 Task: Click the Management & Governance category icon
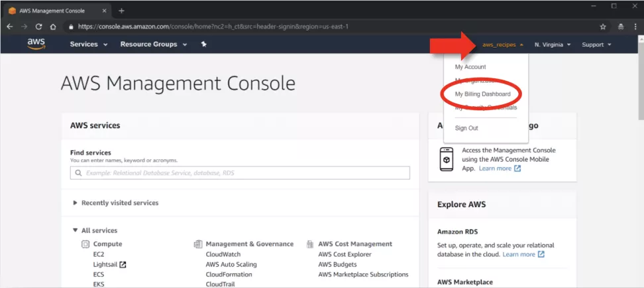(198, 244)
